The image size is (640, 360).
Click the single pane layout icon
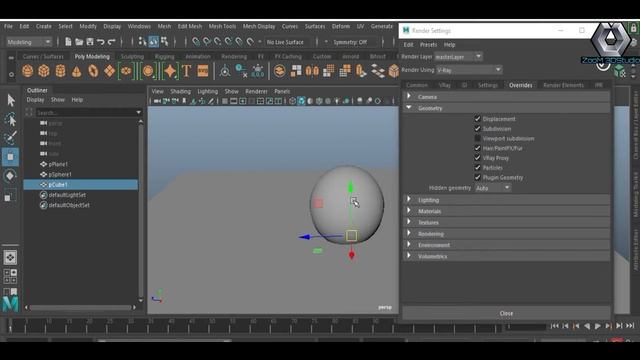tap(10, 258)
